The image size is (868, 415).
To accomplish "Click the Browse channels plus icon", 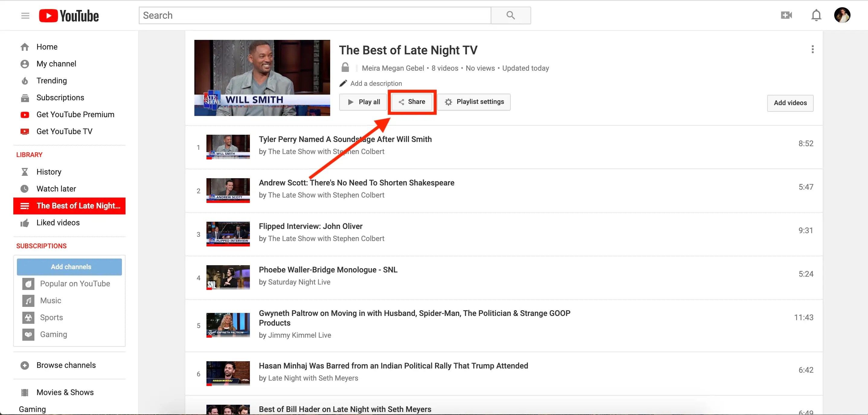I will (25, 365).
